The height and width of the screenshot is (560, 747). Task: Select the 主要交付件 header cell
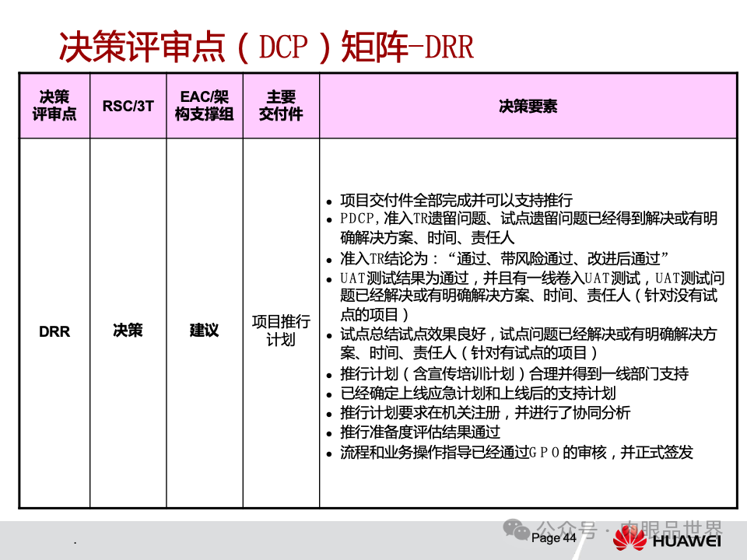coord(281,106)
